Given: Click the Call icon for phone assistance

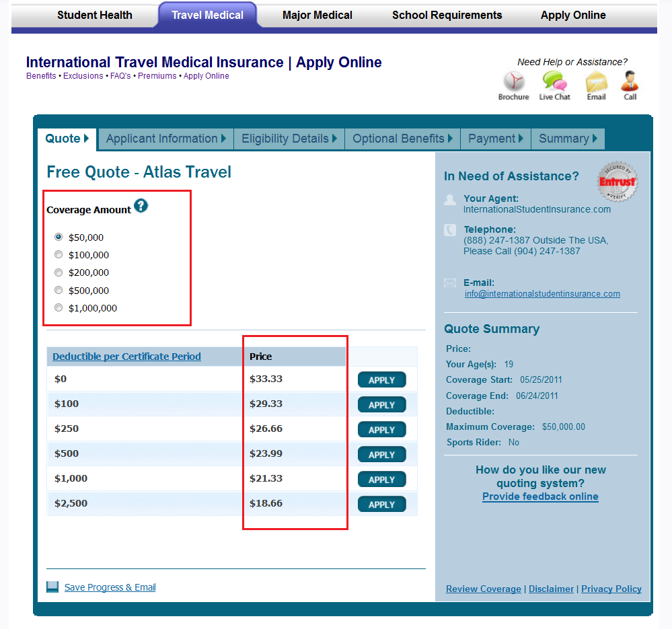Looking at the screenshot, I should pyautogui.click(x=628, y=82).
